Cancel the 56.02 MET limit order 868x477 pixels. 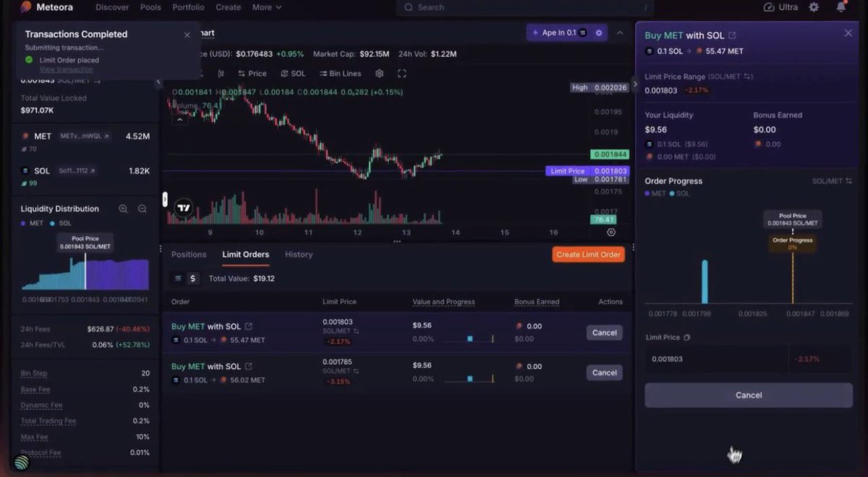click(x=604, y=373)
